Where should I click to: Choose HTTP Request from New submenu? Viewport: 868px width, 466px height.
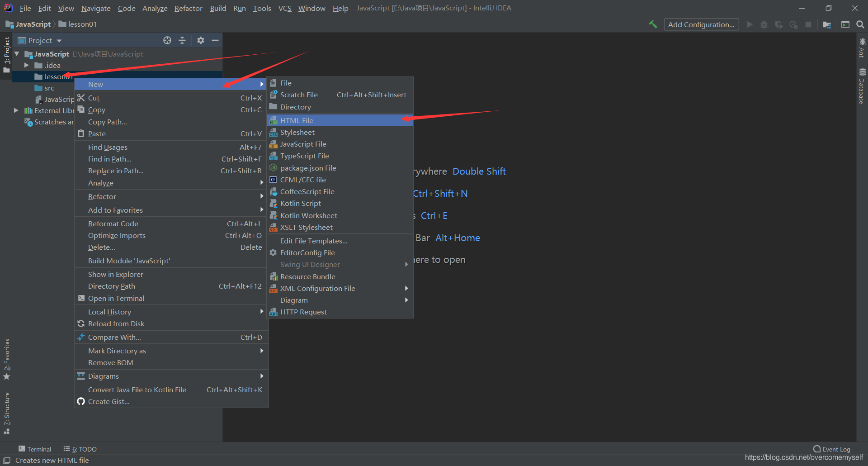(340, 312)
